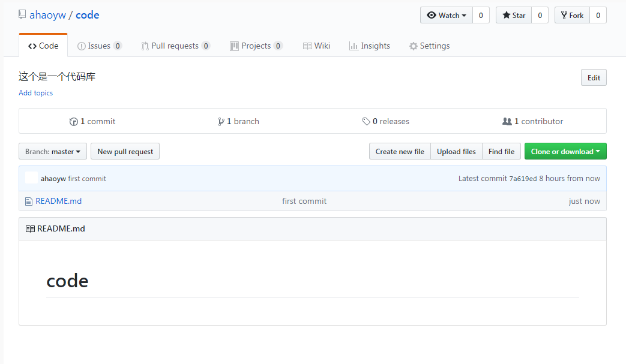
Task: Open the Watch dropdown
Action: pos(447,16)
